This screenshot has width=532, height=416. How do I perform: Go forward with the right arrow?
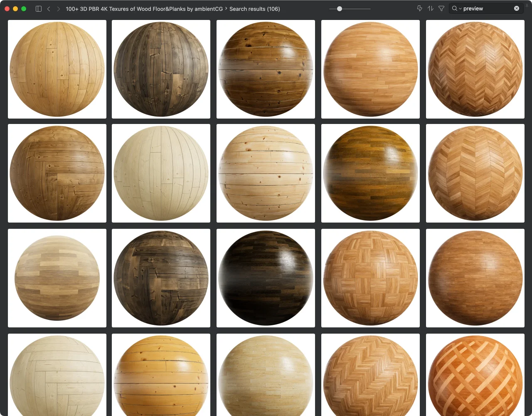pyautogui.click(x=58, y=9)
